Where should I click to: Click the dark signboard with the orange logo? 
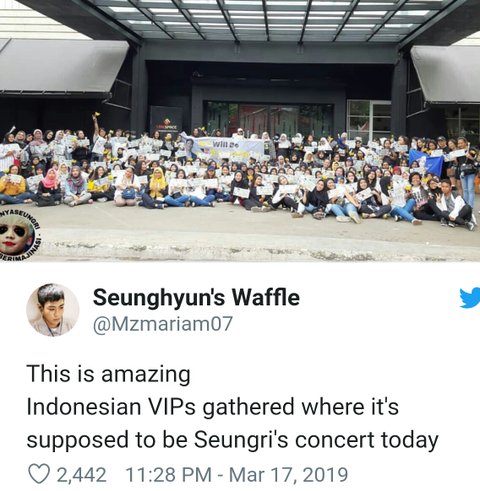166,122
